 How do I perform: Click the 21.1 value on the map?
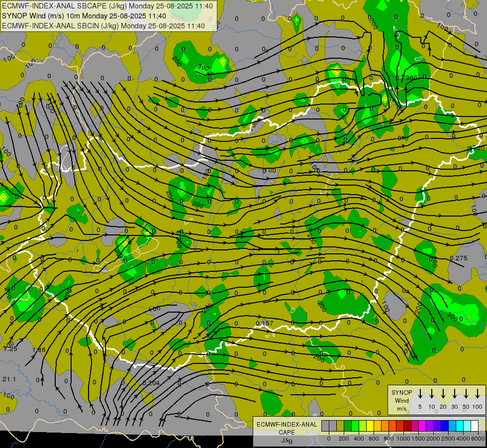[9, 379]
